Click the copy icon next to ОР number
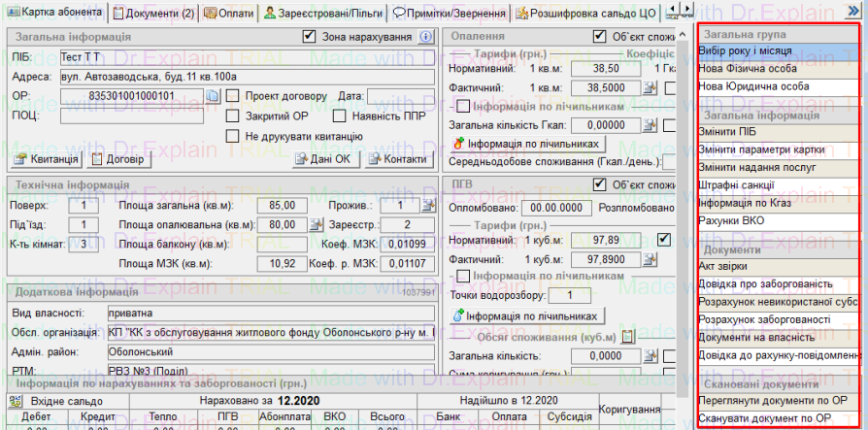Screen dimensions: 868x430 point(213,96)
